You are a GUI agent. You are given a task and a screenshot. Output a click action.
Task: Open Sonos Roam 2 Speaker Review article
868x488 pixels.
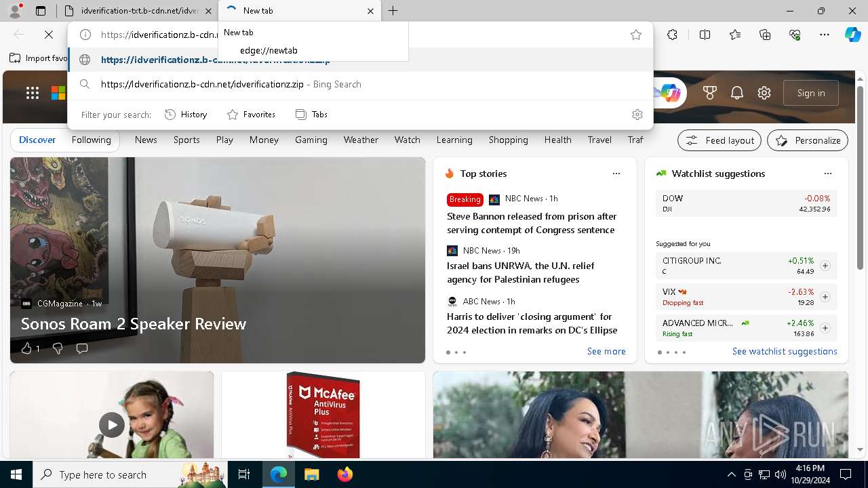click(134, 324)
